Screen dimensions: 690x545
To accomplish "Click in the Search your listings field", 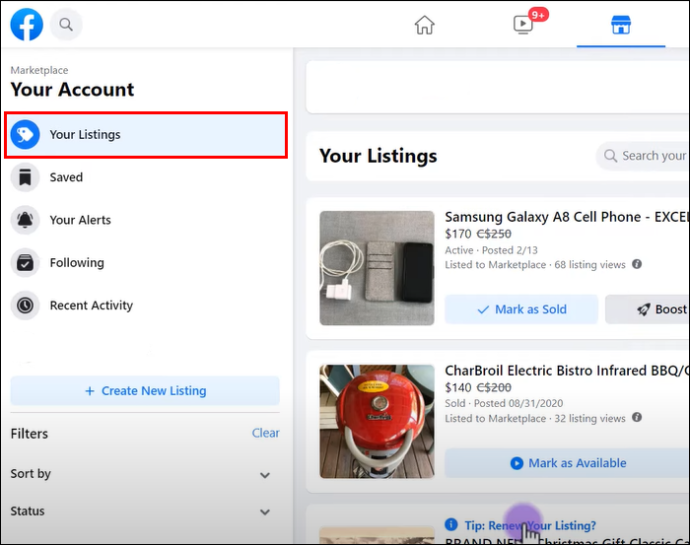I will pos(643,156).
